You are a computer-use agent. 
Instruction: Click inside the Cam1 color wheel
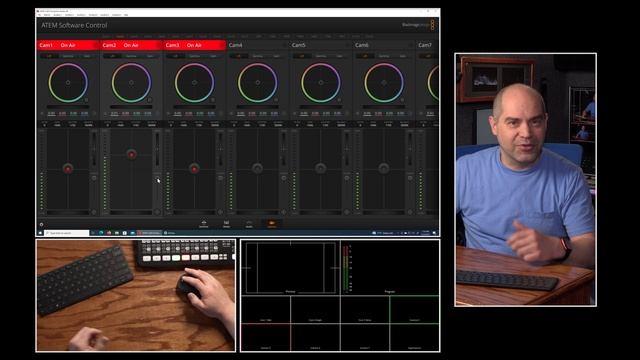click(x=68, y=82)
